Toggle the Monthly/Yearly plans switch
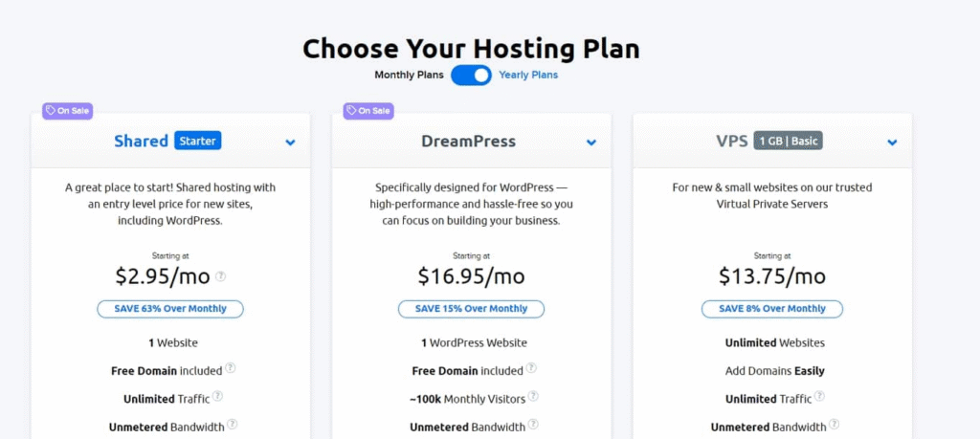The image size is (980, 439). coord(471,75)
